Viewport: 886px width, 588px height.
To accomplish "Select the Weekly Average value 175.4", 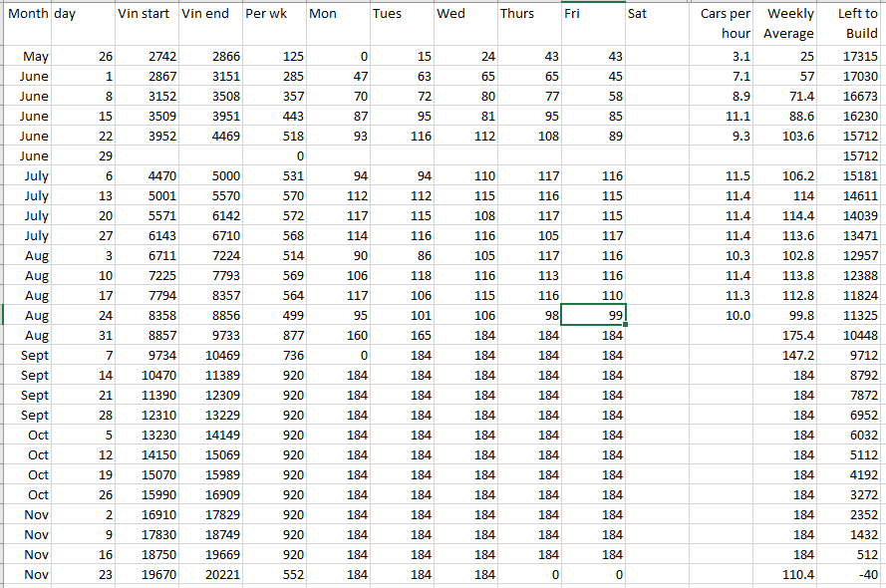I will coord(786,336).
